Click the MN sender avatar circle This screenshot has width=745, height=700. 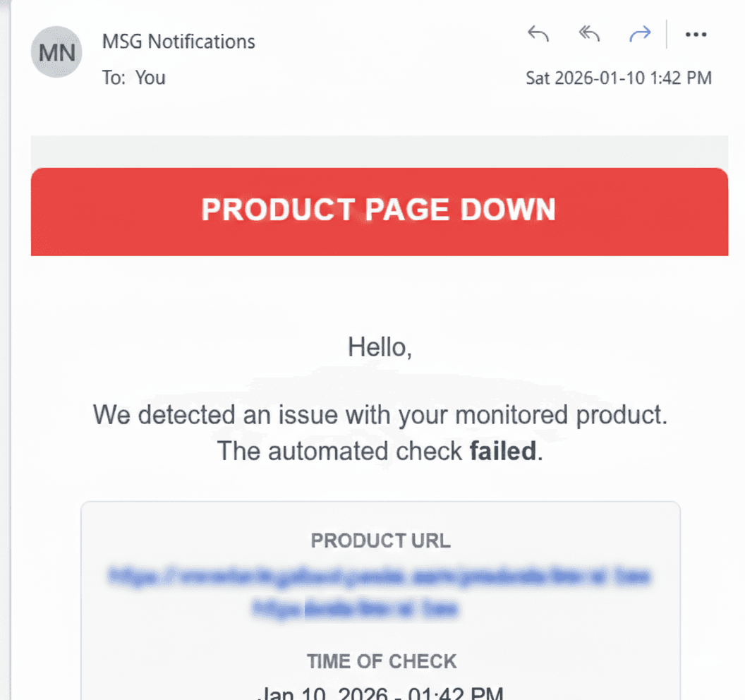(56, 52)
